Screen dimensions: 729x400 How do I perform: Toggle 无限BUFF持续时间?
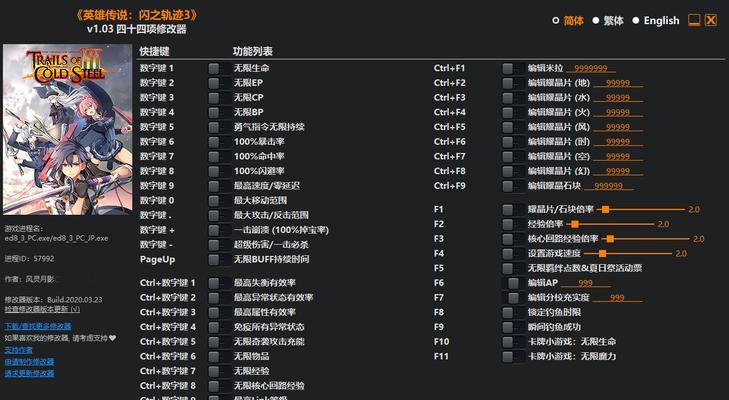[219, 260]
